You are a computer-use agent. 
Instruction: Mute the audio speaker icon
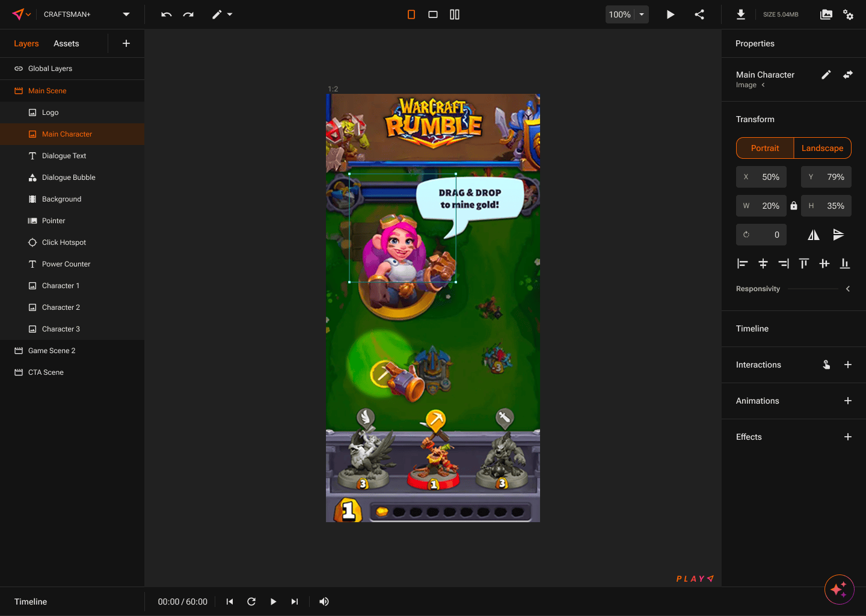pos(324,602)
